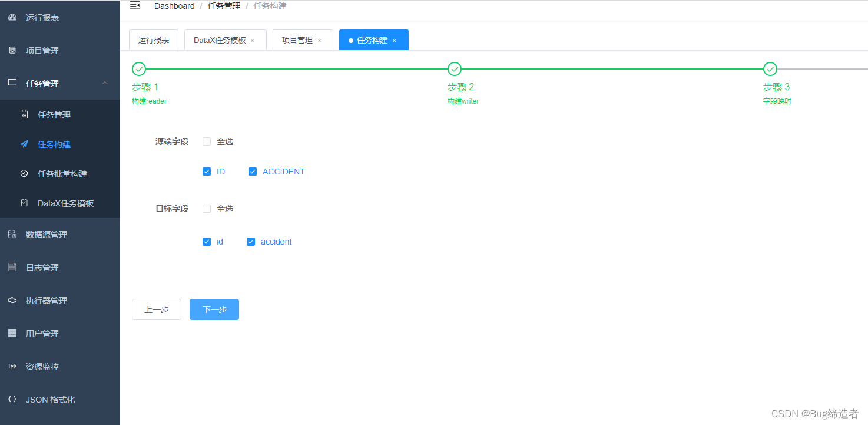Check the 全选 checkbox for 源端字段
This screenshot has width=868, height=425.
207,141
